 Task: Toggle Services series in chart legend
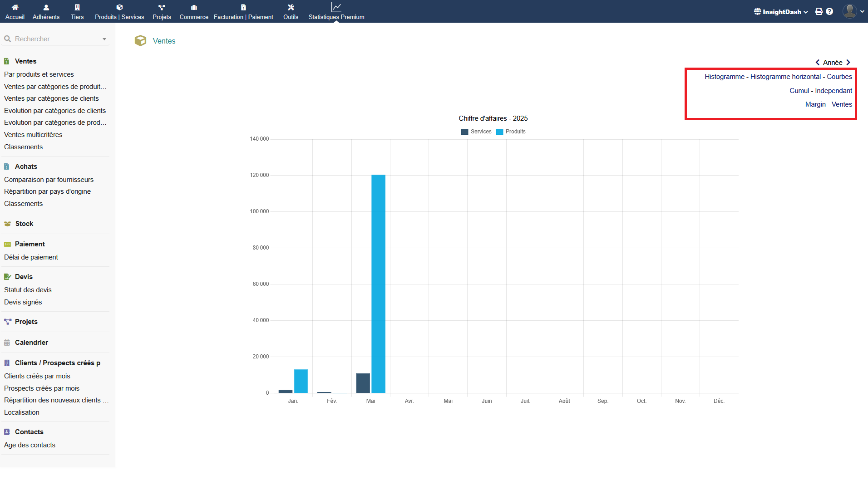(x=476, y=132)
